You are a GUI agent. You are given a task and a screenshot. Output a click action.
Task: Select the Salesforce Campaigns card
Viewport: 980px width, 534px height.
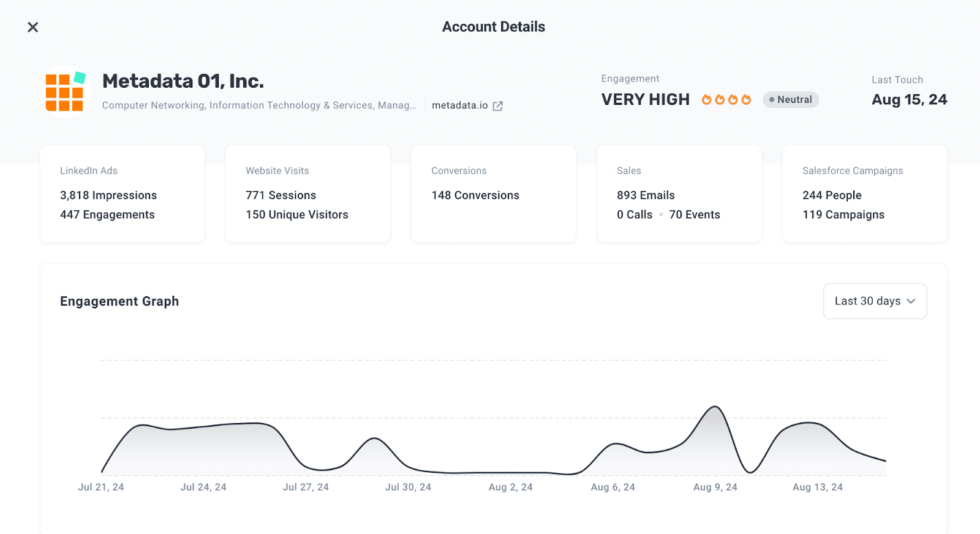[x=865, y=194]
